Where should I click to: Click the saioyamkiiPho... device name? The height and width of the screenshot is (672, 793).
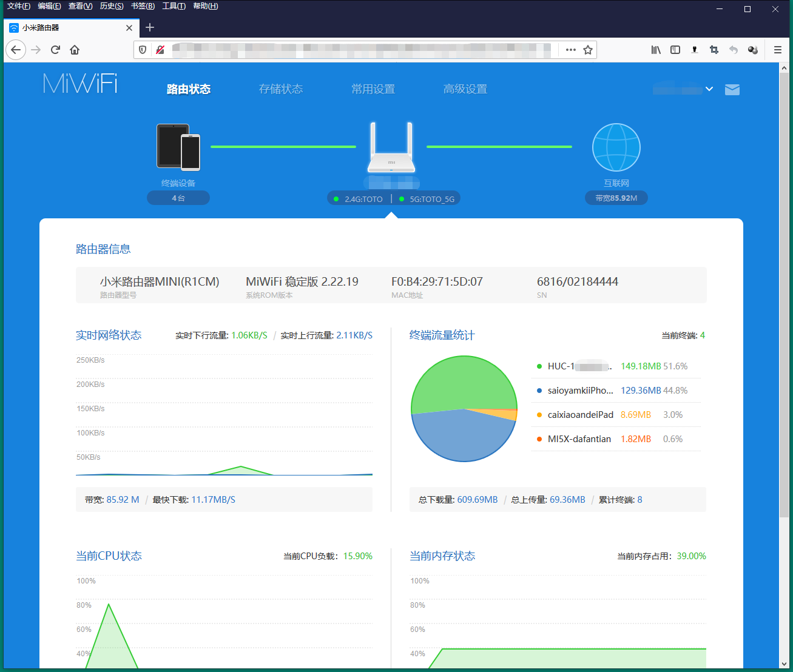tap(581, 391)
